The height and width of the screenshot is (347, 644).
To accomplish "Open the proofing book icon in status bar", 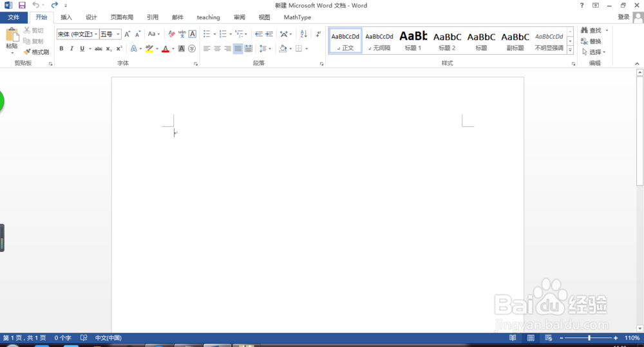I will (84, 337).
